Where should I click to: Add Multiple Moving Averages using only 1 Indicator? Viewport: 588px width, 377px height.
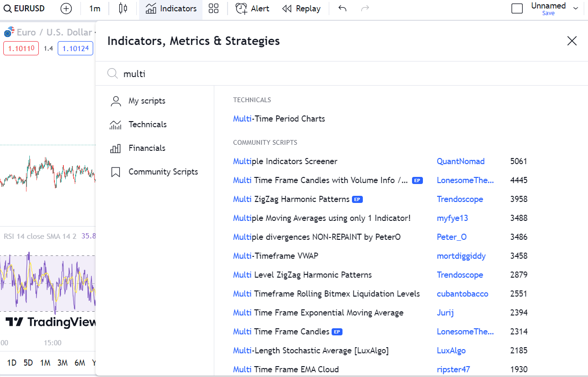[x=322, y=218]
